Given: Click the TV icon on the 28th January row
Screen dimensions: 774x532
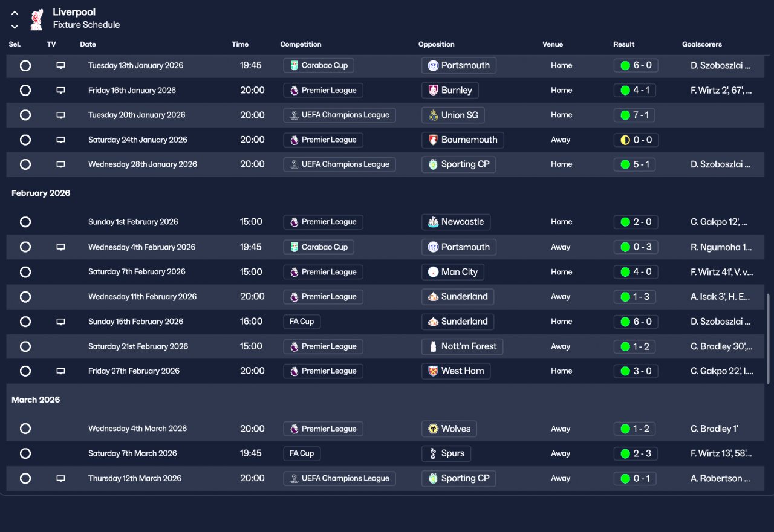Looking at the screenshot, I should 60,164.
